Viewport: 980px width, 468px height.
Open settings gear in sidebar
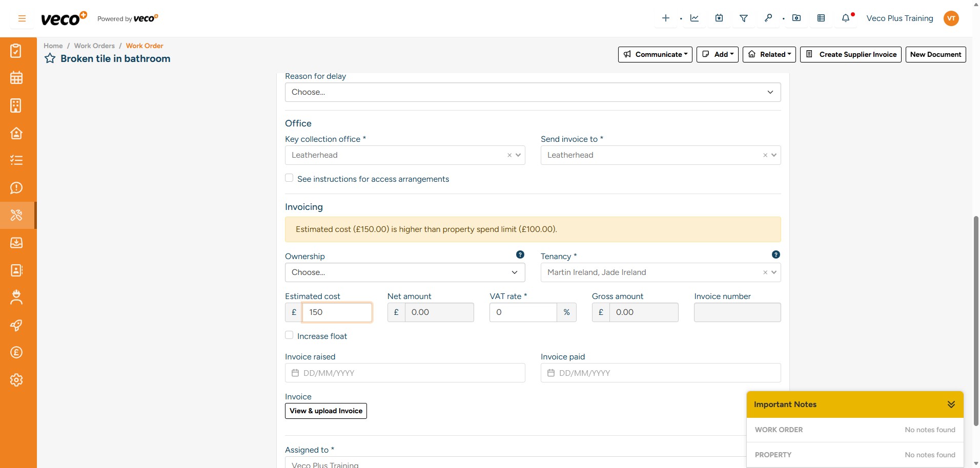point(16,380)
